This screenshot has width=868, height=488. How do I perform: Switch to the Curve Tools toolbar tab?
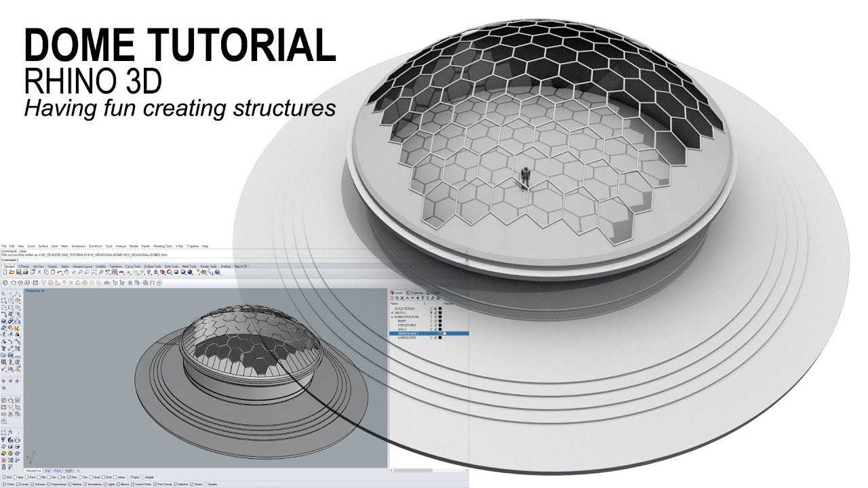tap(133, 266)
